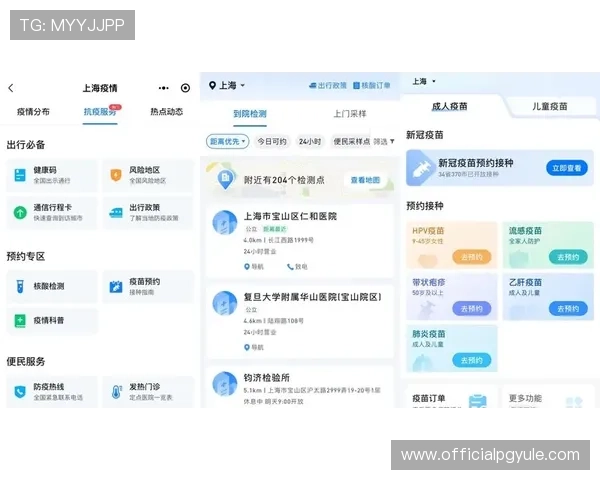Switch to 疫情分布 tab

33,112
